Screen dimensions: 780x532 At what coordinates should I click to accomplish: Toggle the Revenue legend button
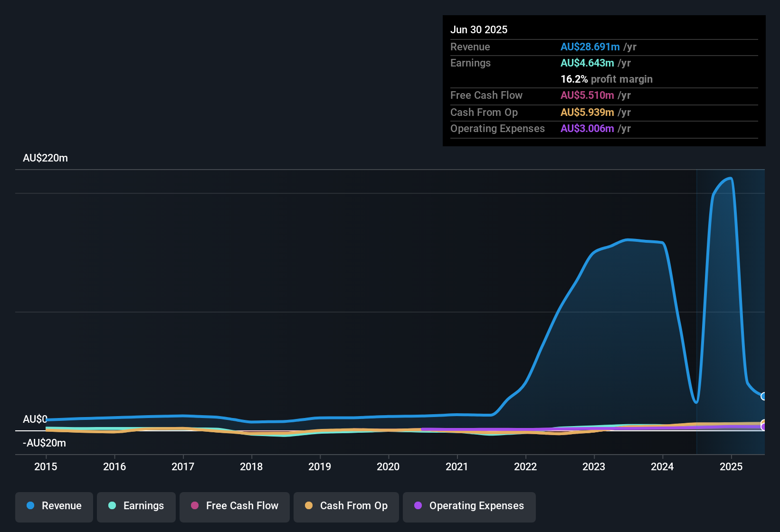point(54,506)
